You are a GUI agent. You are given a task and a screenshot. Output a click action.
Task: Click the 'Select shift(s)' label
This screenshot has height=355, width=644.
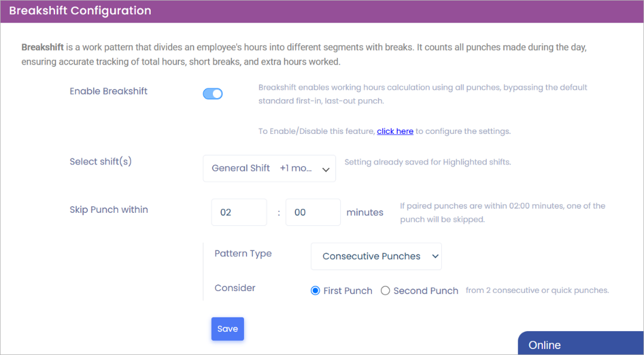[x=100, y=161]
